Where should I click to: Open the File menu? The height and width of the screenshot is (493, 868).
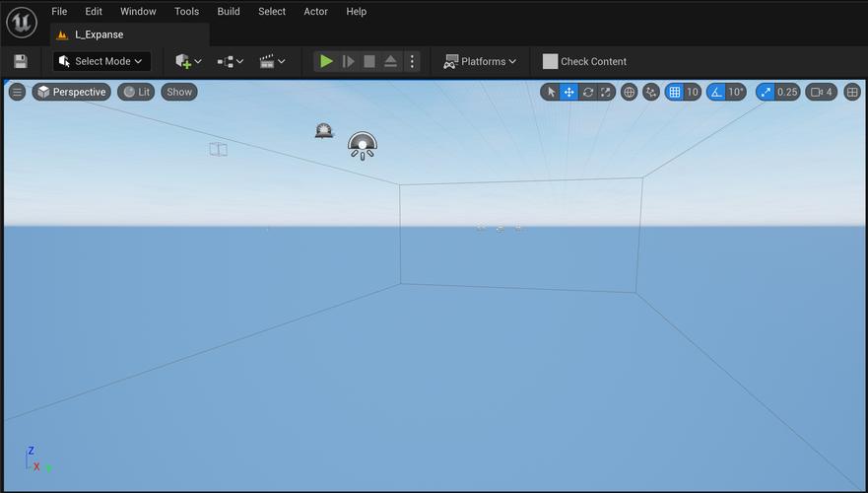tap(59, 11)
